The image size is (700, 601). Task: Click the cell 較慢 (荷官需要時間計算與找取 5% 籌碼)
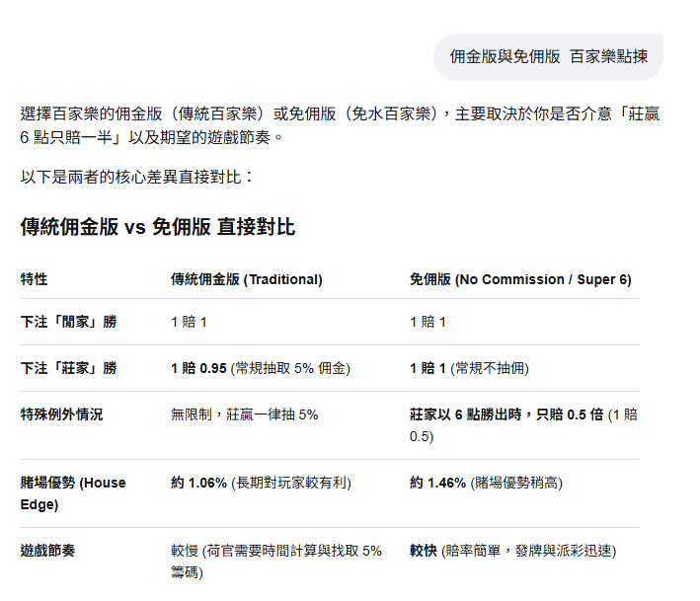tap(276, 562)
